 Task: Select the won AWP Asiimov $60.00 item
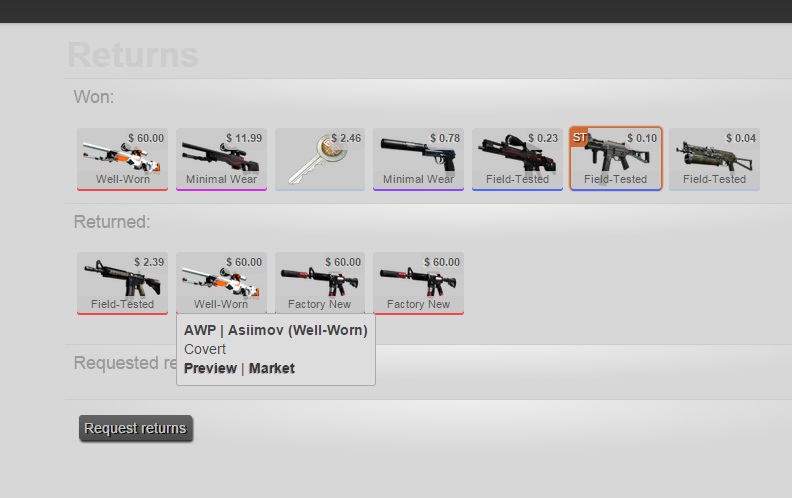pyautogui.click(x=122, y=159)
